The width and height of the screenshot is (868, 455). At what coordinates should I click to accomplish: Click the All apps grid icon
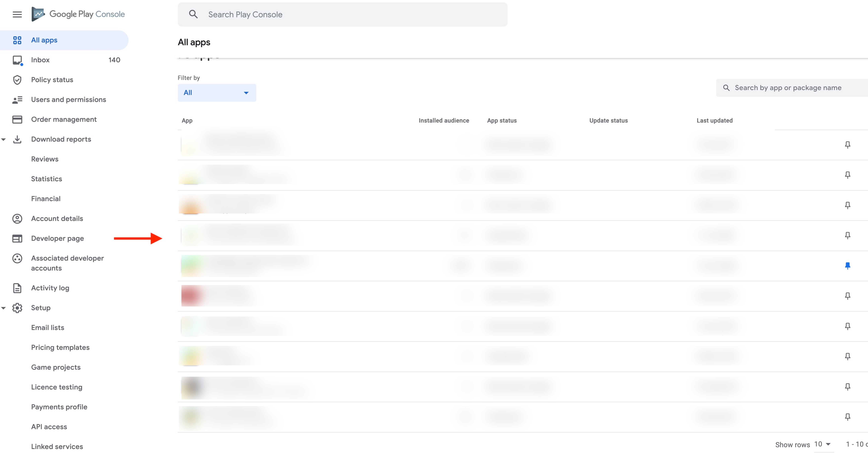[x=17, y=40]
